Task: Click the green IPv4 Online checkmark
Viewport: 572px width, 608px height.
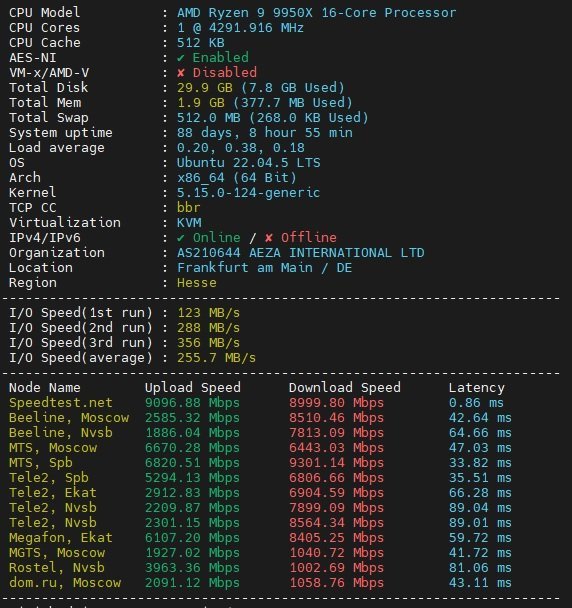Action: [x=181, y=238]
